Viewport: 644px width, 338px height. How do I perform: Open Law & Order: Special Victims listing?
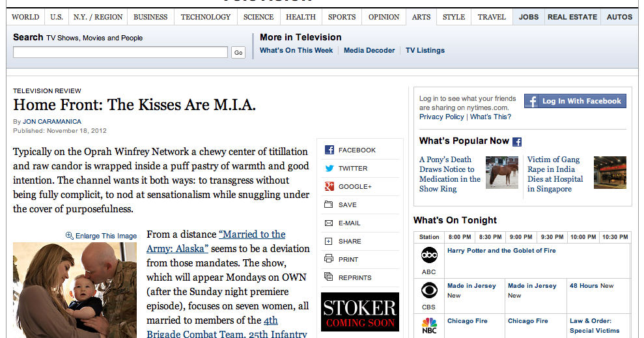tap(595, 326)
